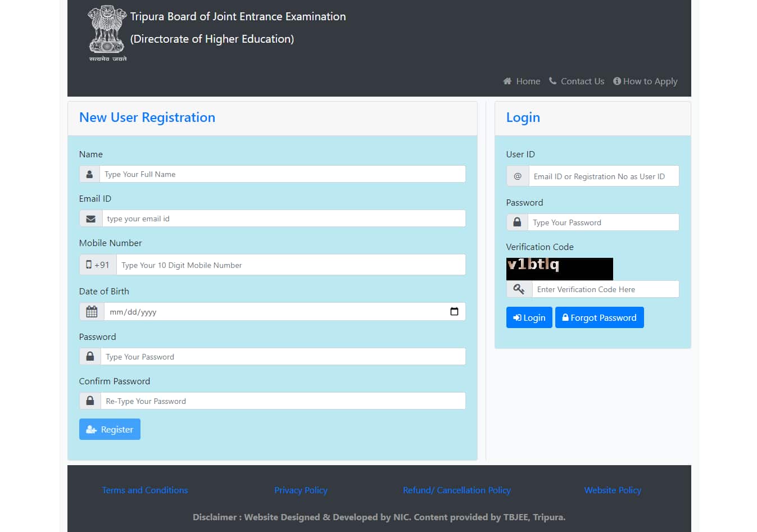
Task: Click the Verification Code label
Action: (x=540, y=247)
